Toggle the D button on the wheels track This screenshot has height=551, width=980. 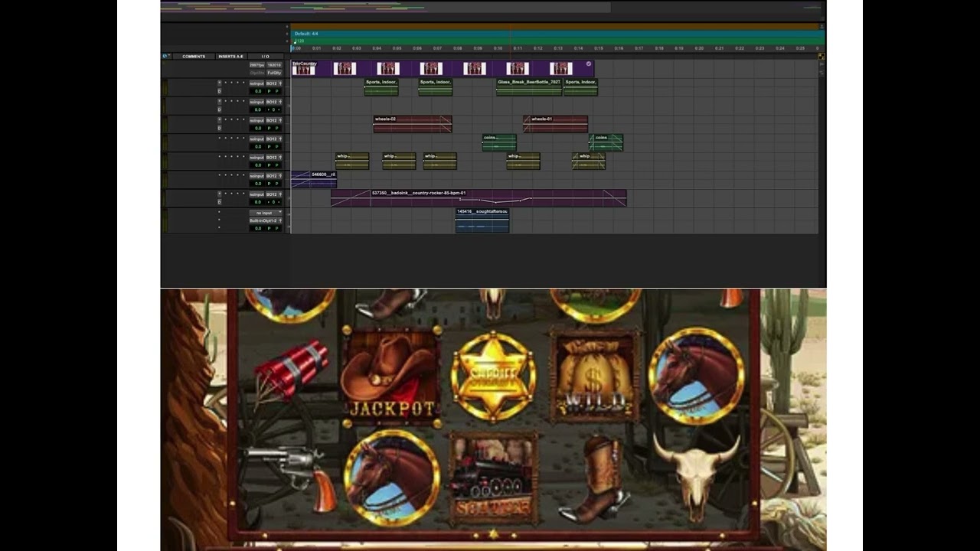click(x=219, y=128)
